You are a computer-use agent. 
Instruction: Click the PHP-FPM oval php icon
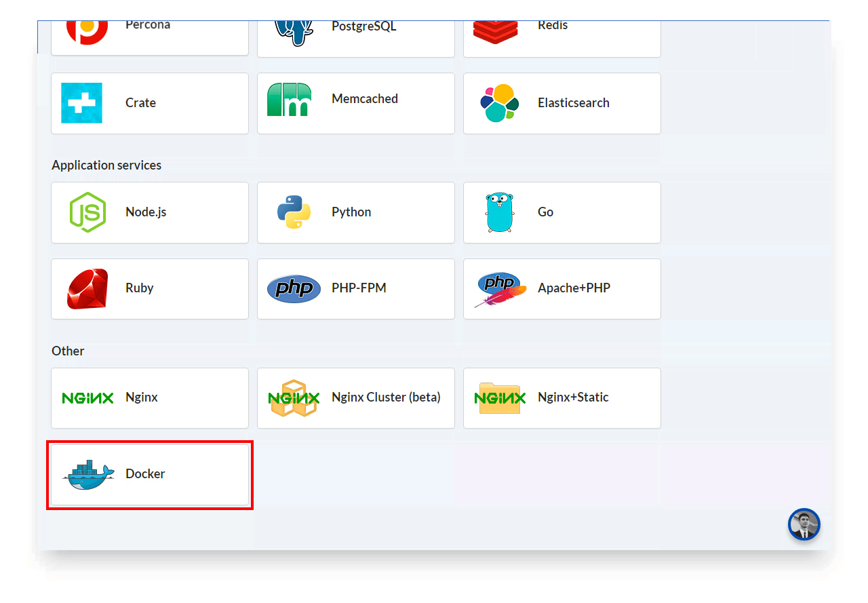(x=294, y=289)
